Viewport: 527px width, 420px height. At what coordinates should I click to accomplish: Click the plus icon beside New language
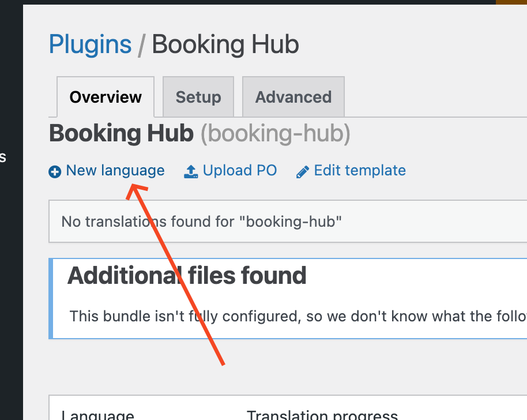coord(55,171)
